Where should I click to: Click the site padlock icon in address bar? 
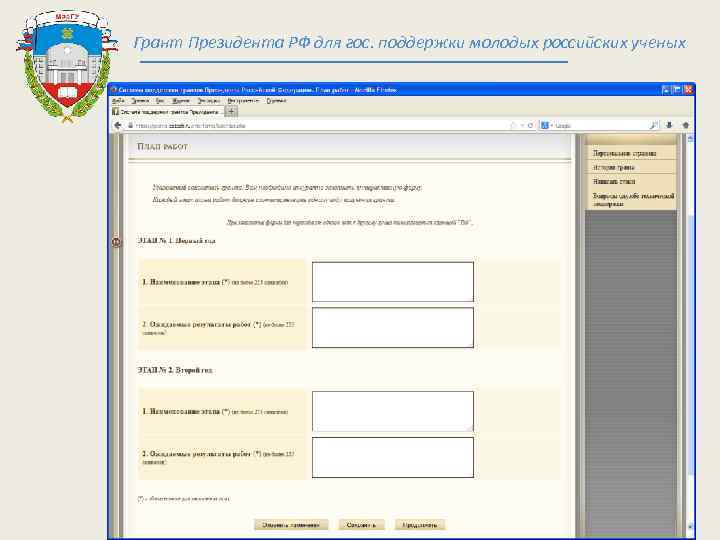coord(130,125)
